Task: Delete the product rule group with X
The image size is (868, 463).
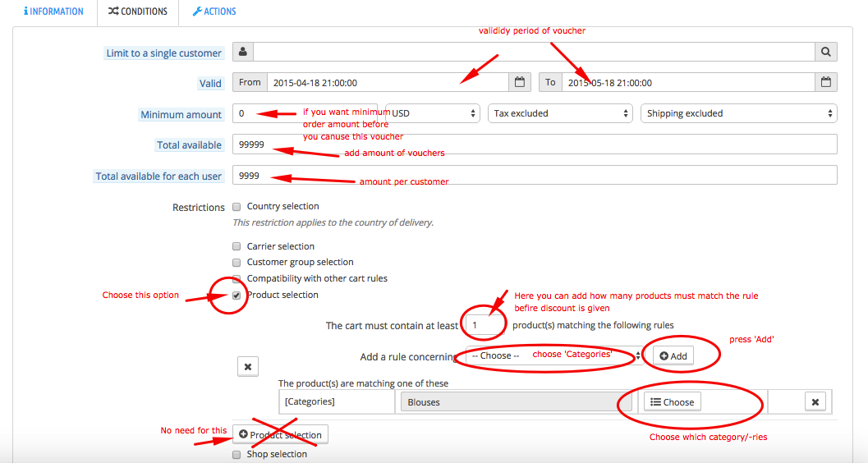Action: (x=247, y=367)
